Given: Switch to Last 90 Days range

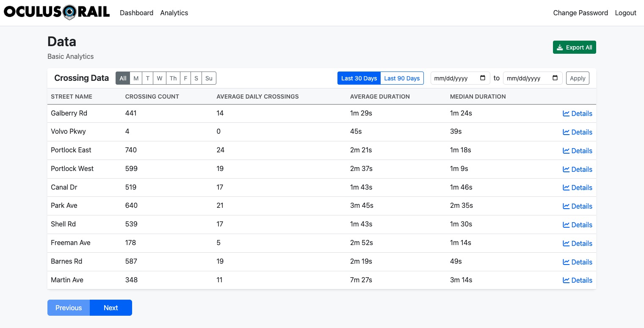Looking at the screenshot, I should click(x=402, y=78).
